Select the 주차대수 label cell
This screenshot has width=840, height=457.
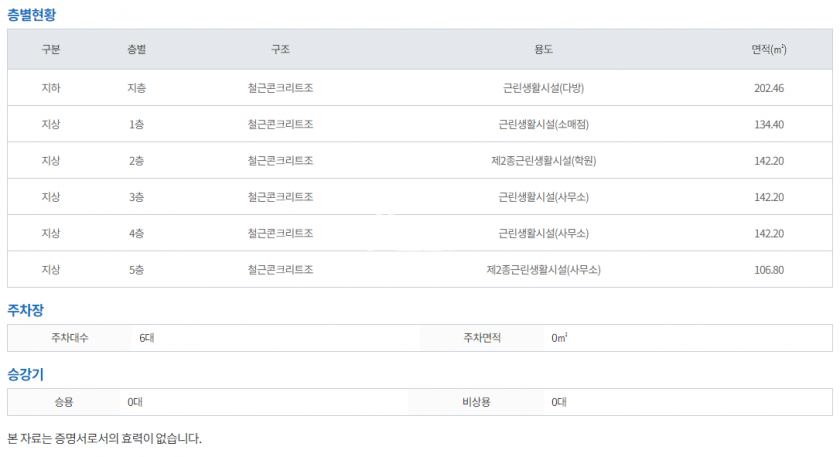pos(70,338)
